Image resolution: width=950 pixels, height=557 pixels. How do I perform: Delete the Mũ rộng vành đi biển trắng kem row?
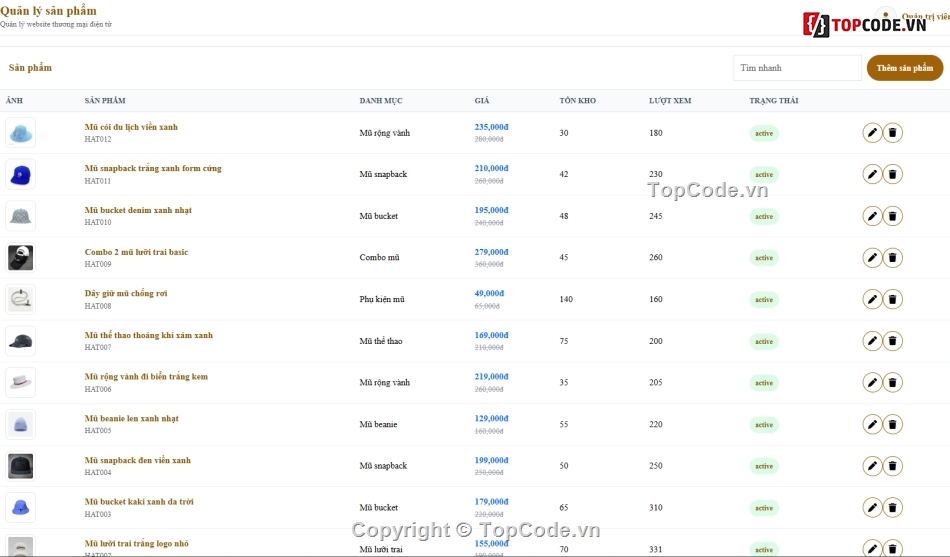(x=892, y=382)
